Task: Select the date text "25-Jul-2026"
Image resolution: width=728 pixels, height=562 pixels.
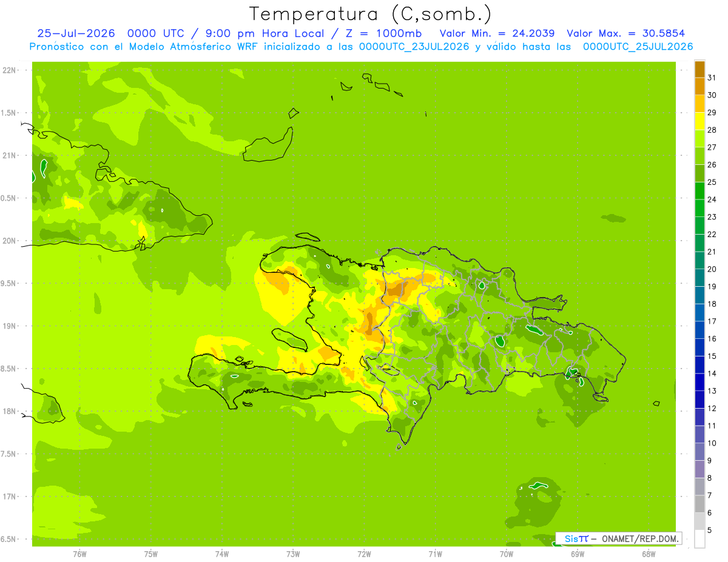Action: coord(76,33)
